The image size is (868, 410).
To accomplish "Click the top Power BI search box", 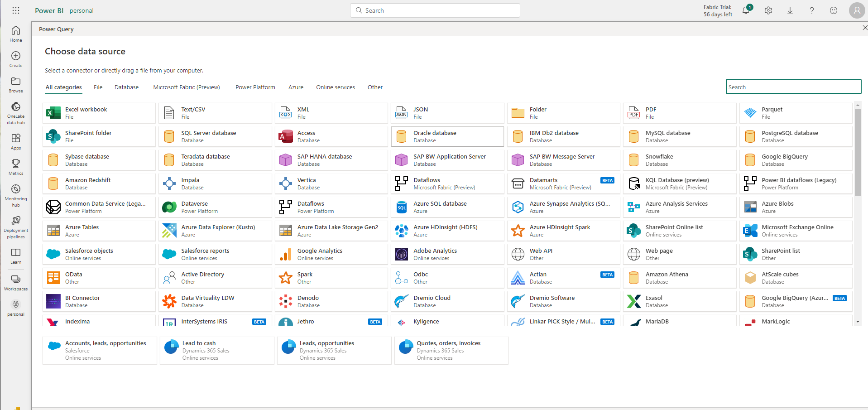I will (x=435, y=10).
